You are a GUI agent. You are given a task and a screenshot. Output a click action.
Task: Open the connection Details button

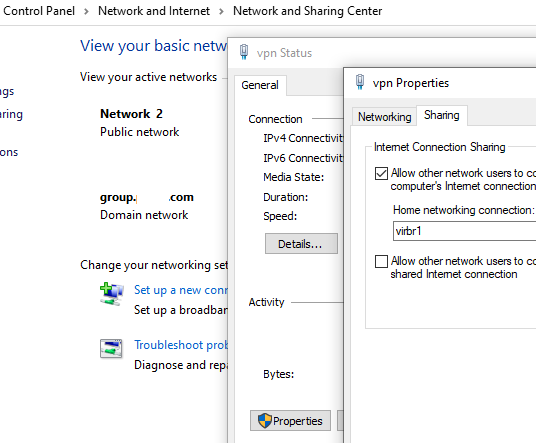pyautogui.click(x=301, y=244)
